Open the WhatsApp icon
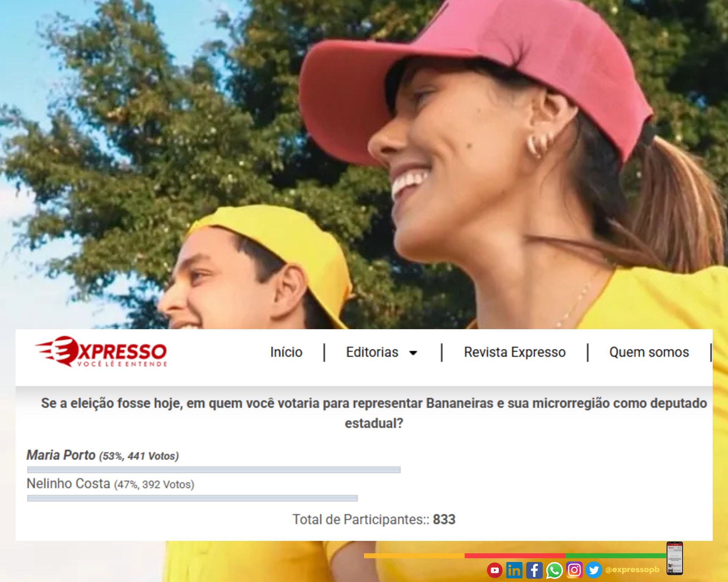 point(554,570)
